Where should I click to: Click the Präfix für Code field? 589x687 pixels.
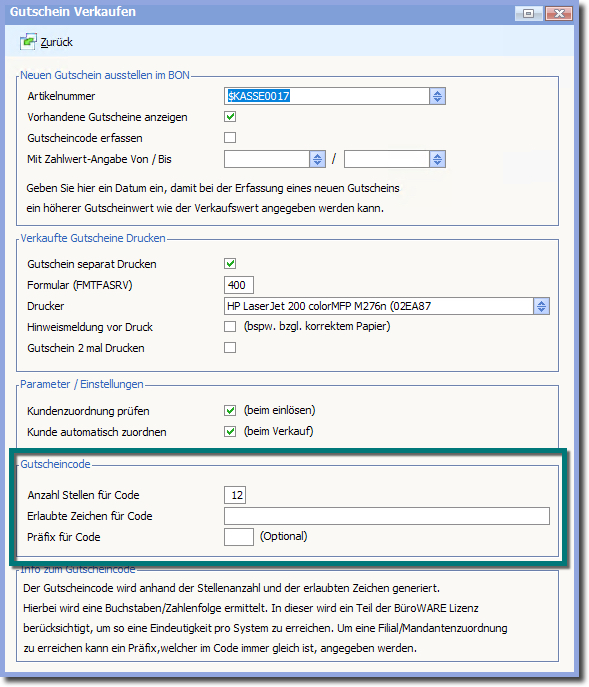point(238,537)
